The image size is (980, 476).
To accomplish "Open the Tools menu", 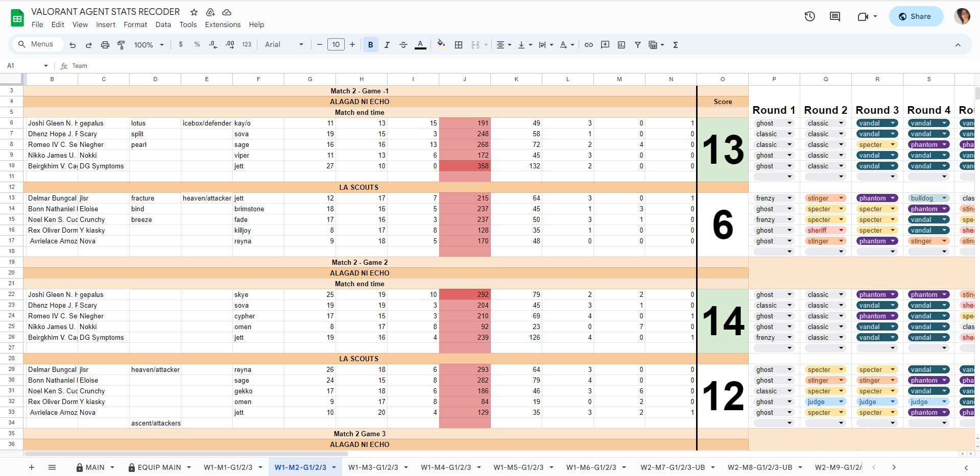I will coord(188,24).
